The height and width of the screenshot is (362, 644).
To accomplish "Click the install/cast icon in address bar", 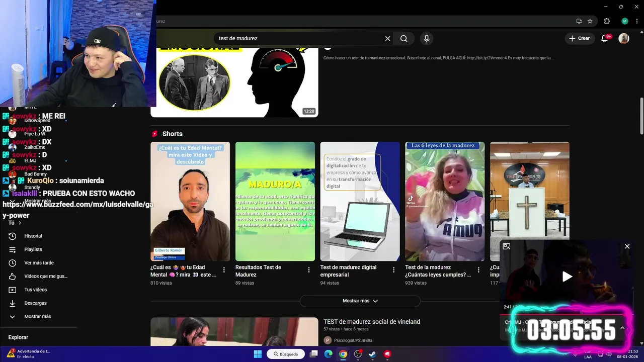I will point(579,21).
